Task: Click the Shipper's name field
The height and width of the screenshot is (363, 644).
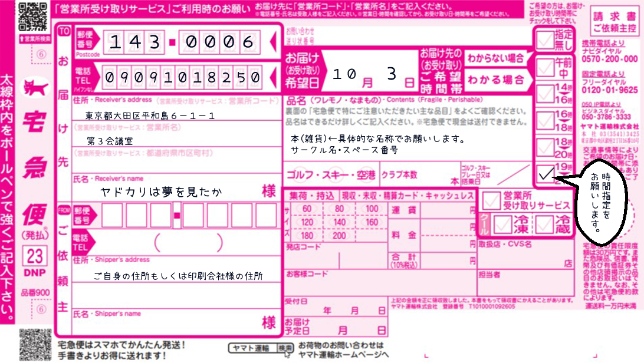Action: tap(176, 322)
